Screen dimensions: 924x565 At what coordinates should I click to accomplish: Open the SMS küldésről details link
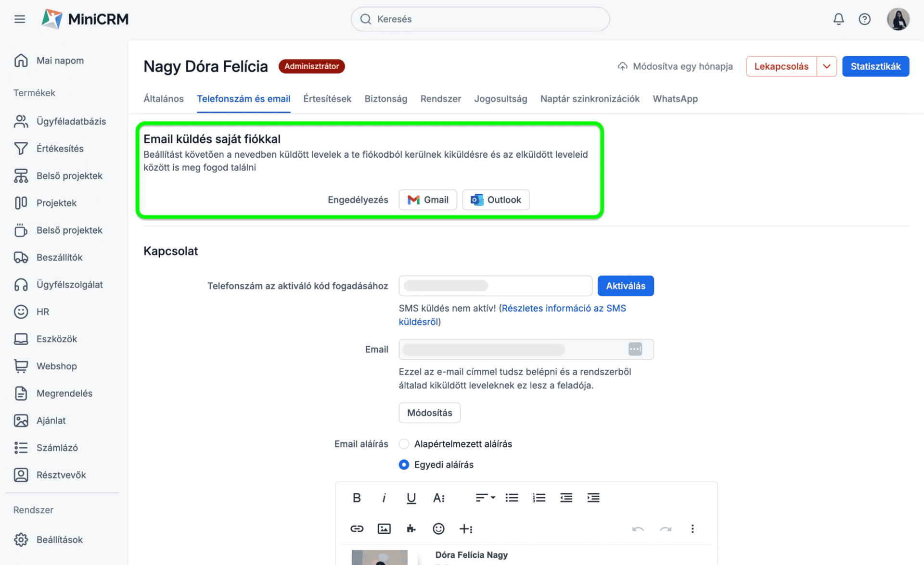click(x=563, y=308)
